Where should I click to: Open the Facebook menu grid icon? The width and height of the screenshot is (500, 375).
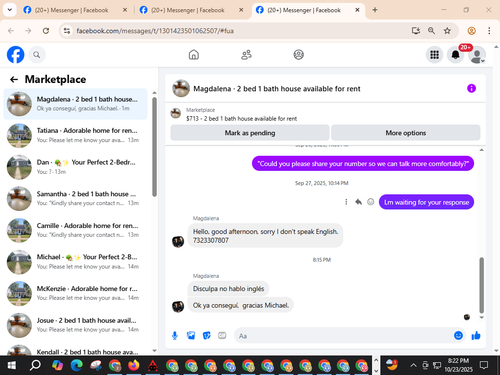434,55
